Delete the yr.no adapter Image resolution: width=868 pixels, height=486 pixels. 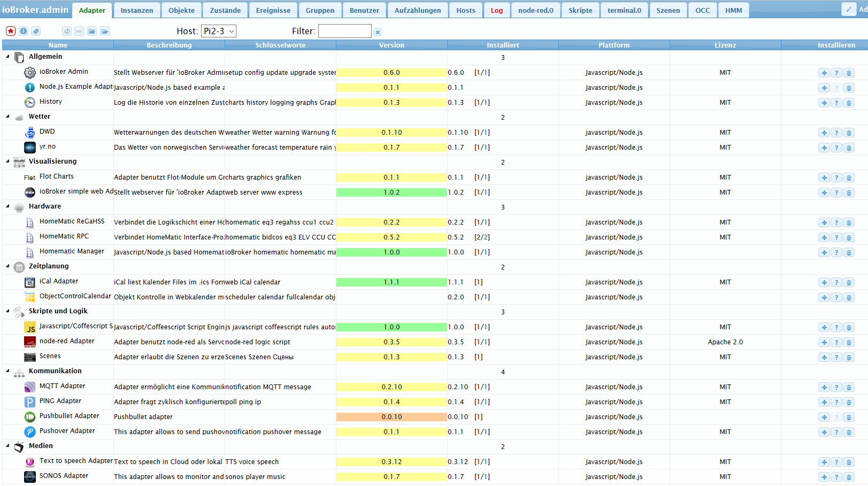(849, 148)
